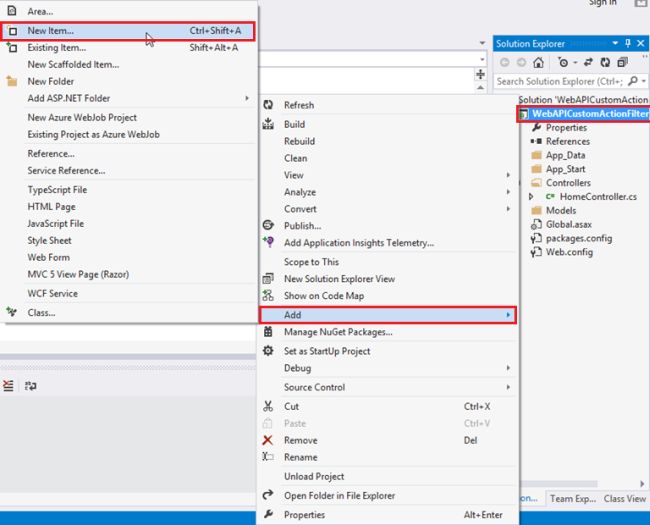Select Class... from the Add submenu
Viewport: 650px width, 525px height.
(128, 313)
